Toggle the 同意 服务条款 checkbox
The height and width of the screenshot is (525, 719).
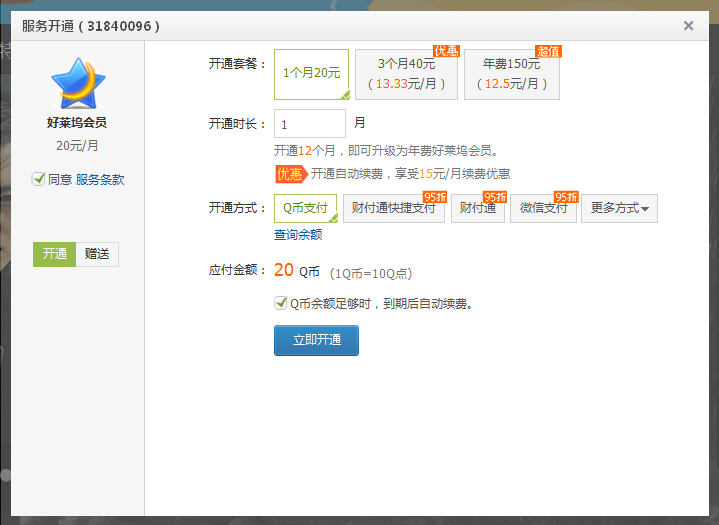[x=39, y=179]
